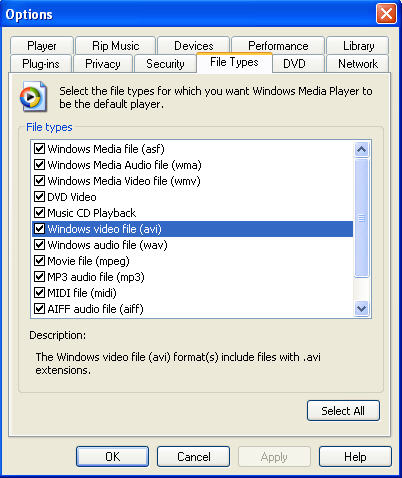
Task: Uncheck Windows audio file (wav) checkbox
Action: (x=39, y=245)
